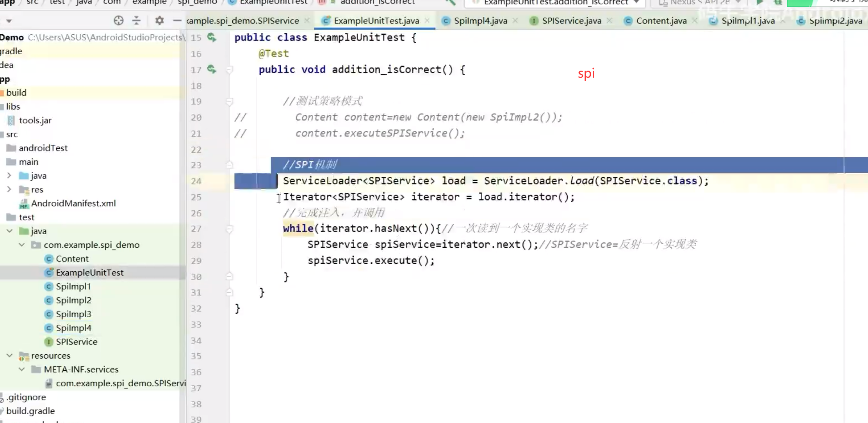The height and width of the screenshot is (423, 868).
Task: Expand the res folder under main
Action: [9, 189]
